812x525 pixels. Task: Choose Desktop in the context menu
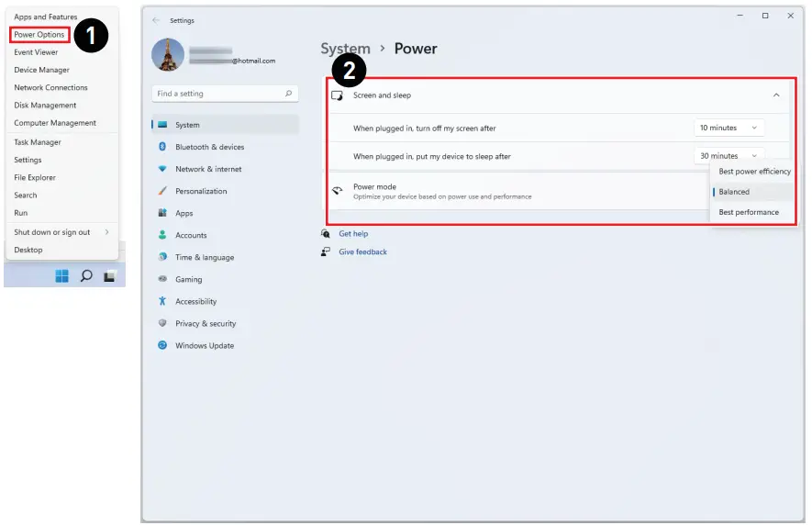(x=28, y=250)
